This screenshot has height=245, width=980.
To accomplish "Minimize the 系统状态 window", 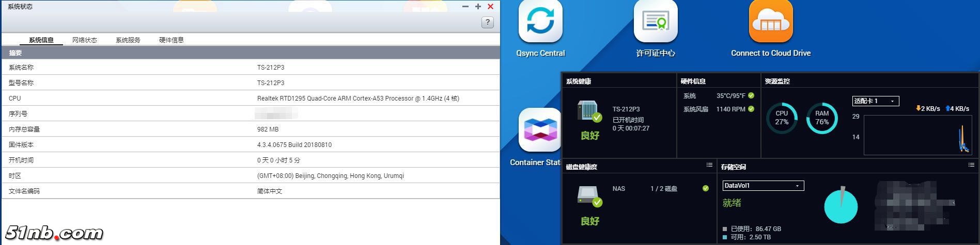I will (x=465, y=7).
